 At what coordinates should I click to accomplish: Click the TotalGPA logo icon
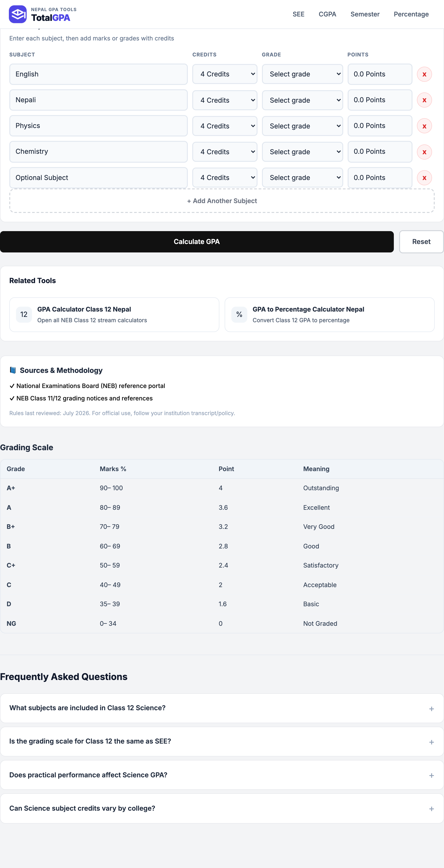(x=18, y=14)
